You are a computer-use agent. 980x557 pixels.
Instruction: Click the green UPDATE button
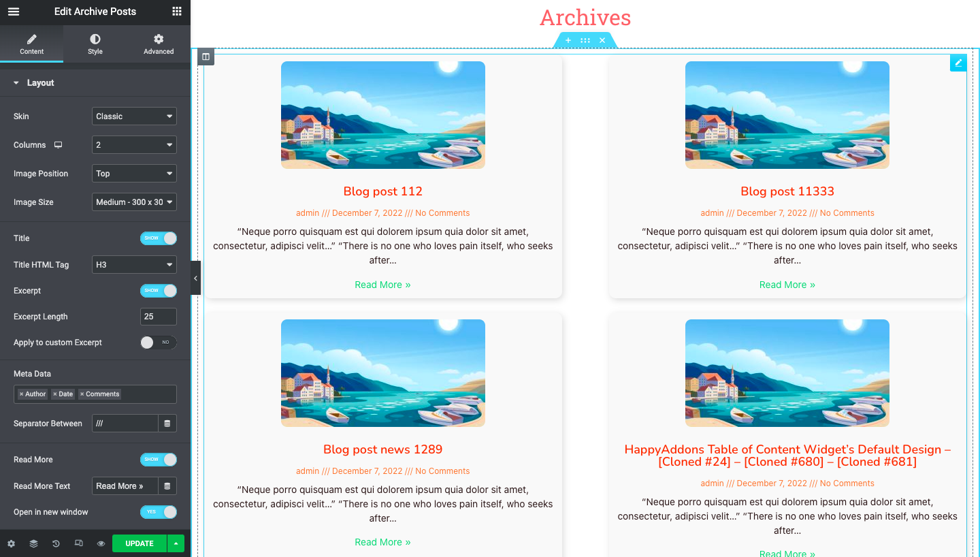click(x=139, y=543)
